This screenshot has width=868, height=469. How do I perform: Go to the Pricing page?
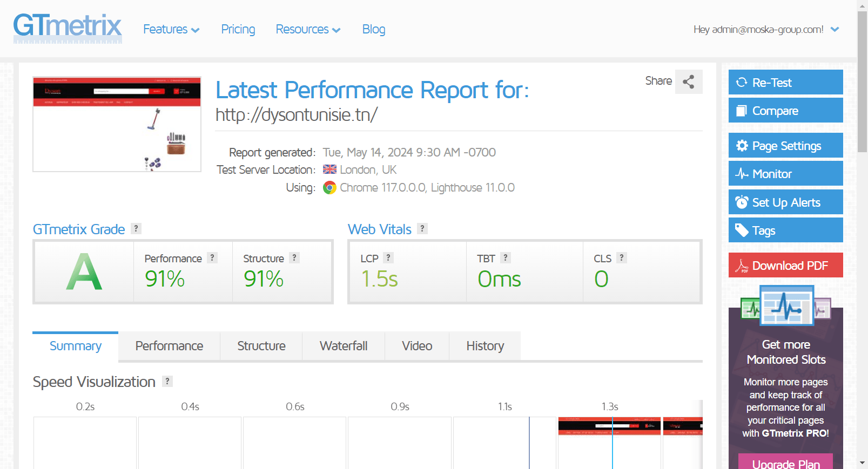[238, 29]
